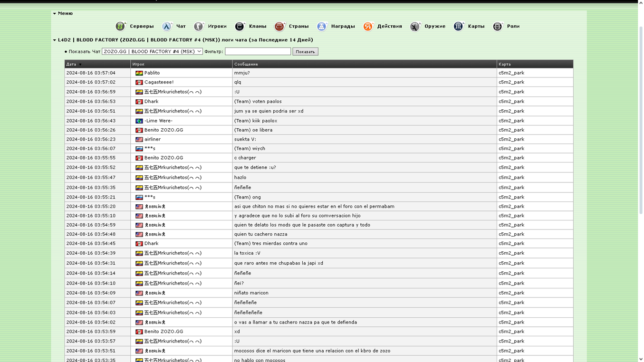644x362 pixels.
Task: Open the airliner player link
Action: click(x=153, y=139)
